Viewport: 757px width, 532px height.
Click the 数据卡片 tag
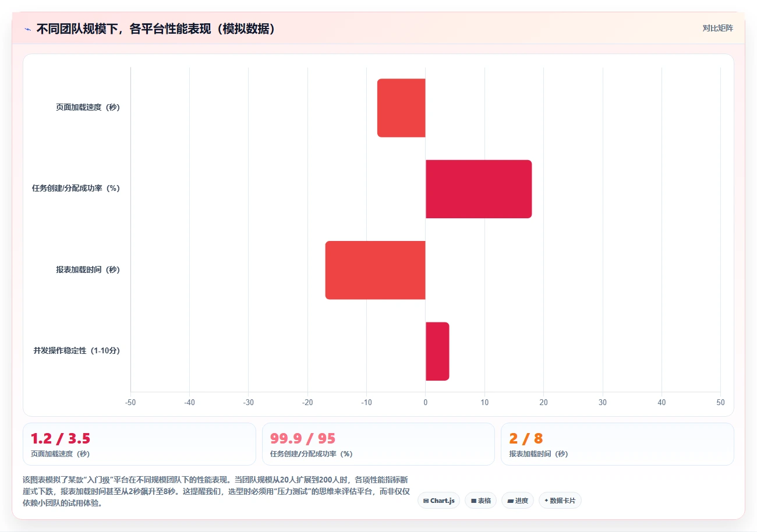tap(560, 501)
